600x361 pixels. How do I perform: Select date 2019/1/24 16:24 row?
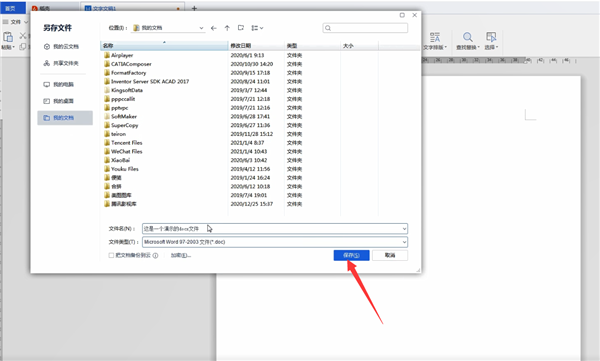(250, 178)
